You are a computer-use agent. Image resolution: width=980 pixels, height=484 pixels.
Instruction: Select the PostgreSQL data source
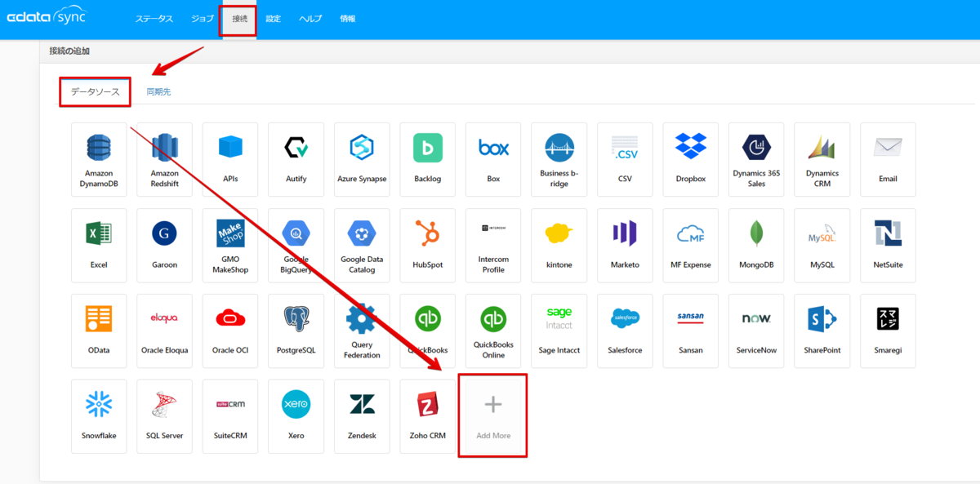pyautogui.click(x=296, y=331)
